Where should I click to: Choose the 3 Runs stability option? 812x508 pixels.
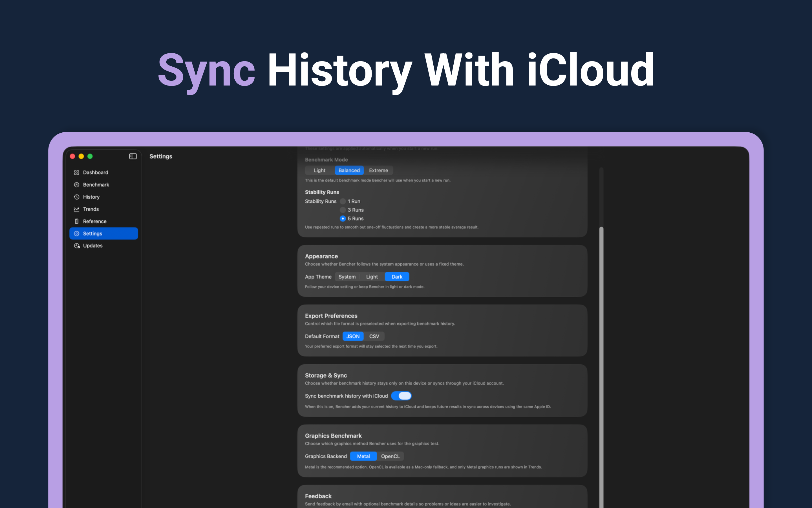(343, 210)
